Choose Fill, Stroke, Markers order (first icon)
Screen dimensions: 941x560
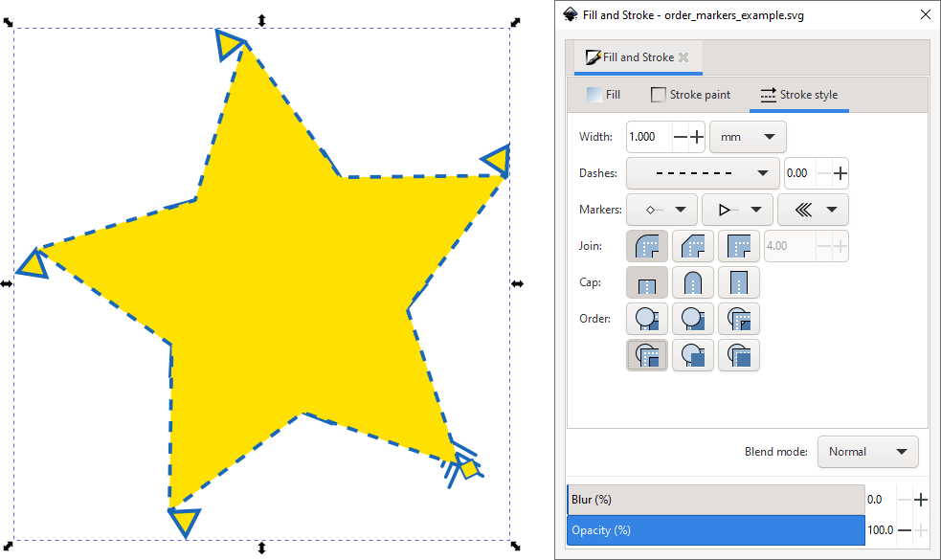[647, 319]
